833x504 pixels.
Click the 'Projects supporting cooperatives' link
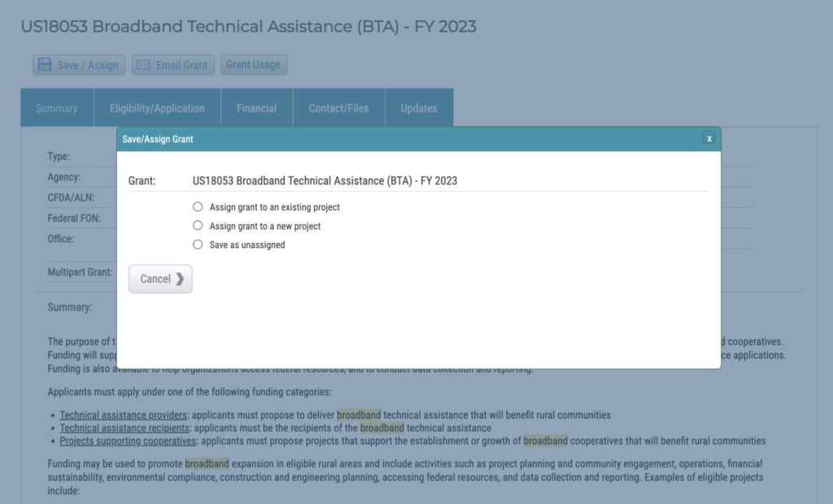(129, 441)
